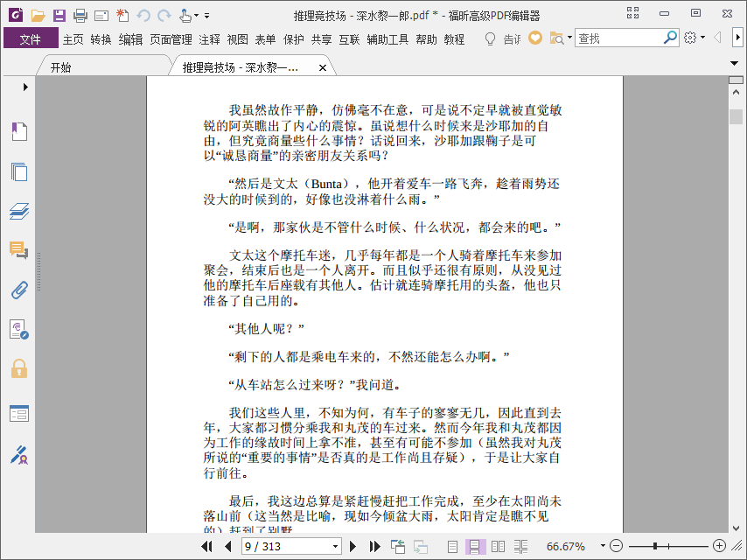The width and height of the screenshot is (747, 560).
Task: Open a file with the folder icon
Action: [38, 16]
